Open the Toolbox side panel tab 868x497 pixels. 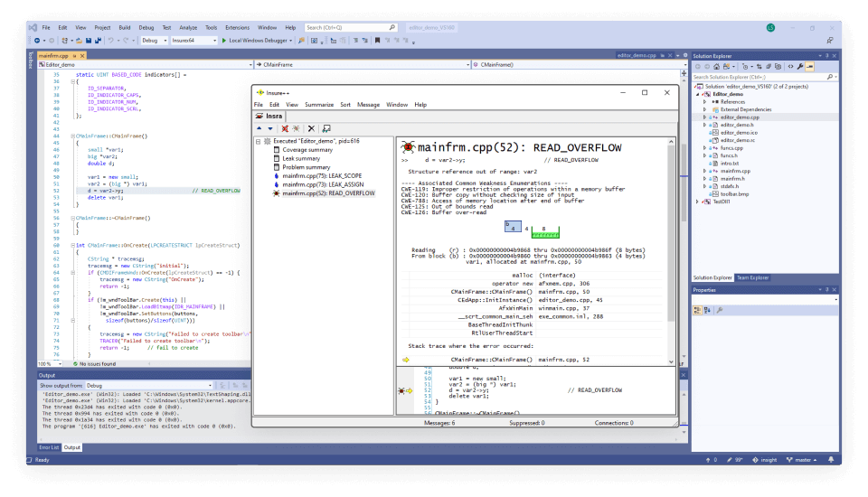click(x=31, y=60)
